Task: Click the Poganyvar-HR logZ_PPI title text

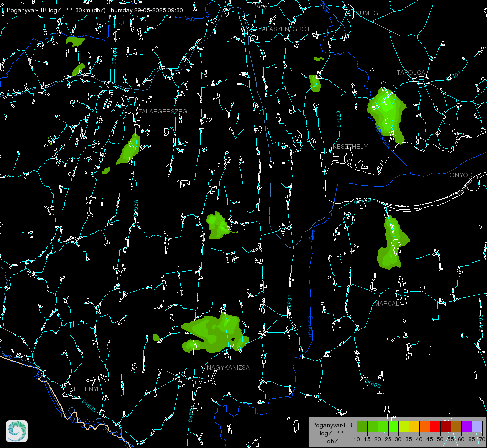Action: (x=95, y=10)
